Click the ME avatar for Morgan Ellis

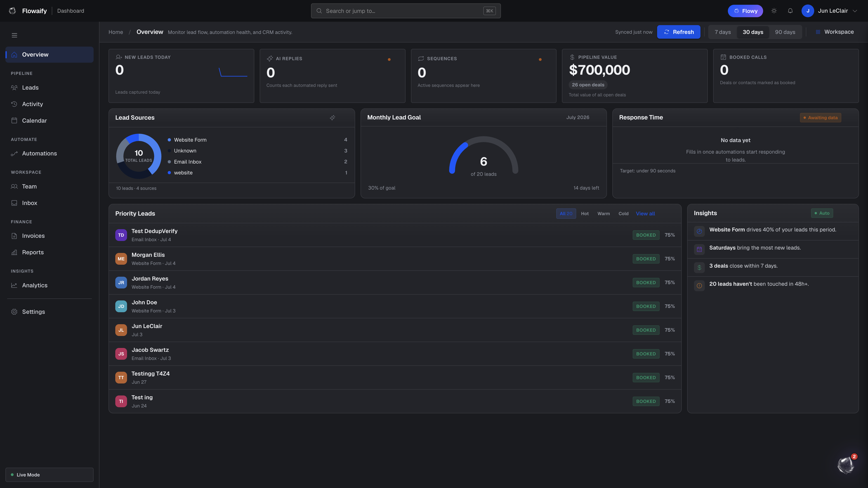point(121,259)
